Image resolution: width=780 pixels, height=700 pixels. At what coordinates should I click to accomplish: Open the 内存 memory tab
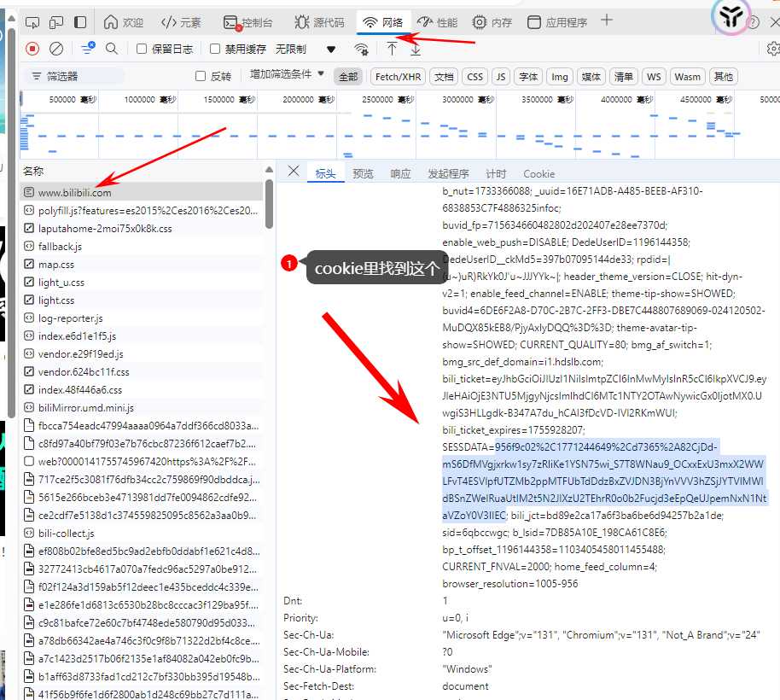492,22
